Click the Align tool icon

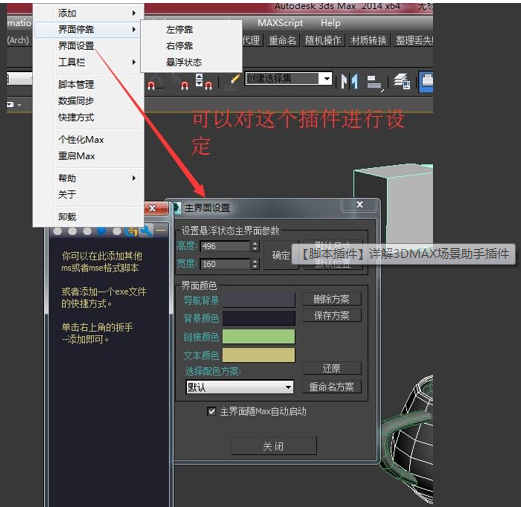[374, 82]
